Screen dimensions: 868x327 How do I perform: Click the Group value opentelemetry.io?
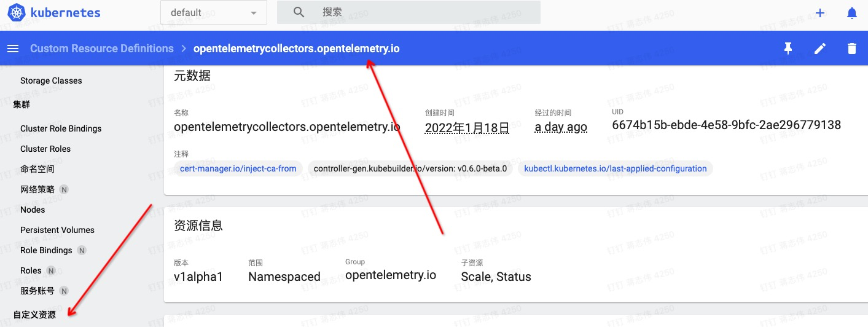coord(391,275)
